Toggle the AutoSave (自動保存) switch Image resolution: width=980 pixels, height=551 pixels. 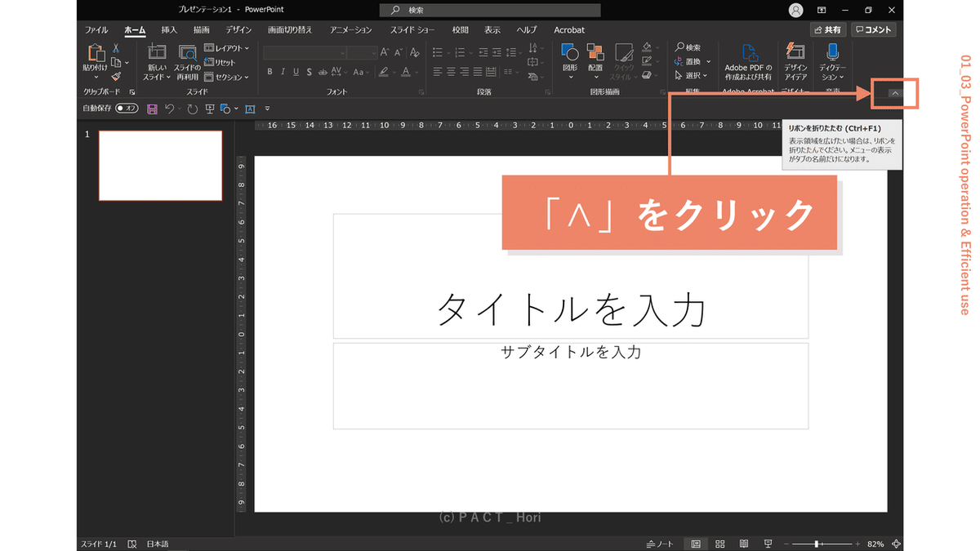(x=127, y=109)
